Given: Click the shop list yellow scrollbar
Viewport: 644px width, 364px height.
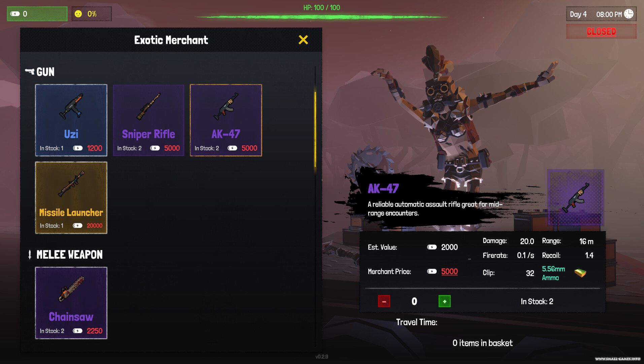Looking at the screenshot, I should click(315, 129).
